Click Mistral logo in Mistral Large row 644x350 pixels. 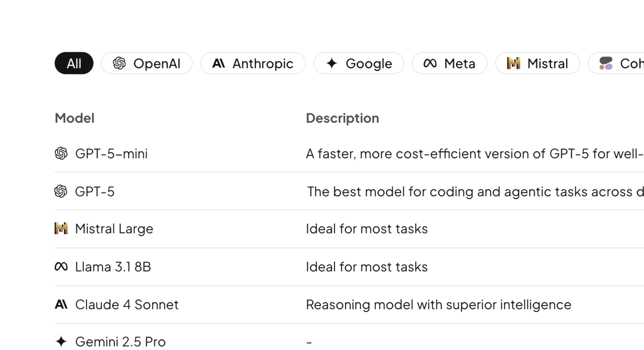point(61,228)
